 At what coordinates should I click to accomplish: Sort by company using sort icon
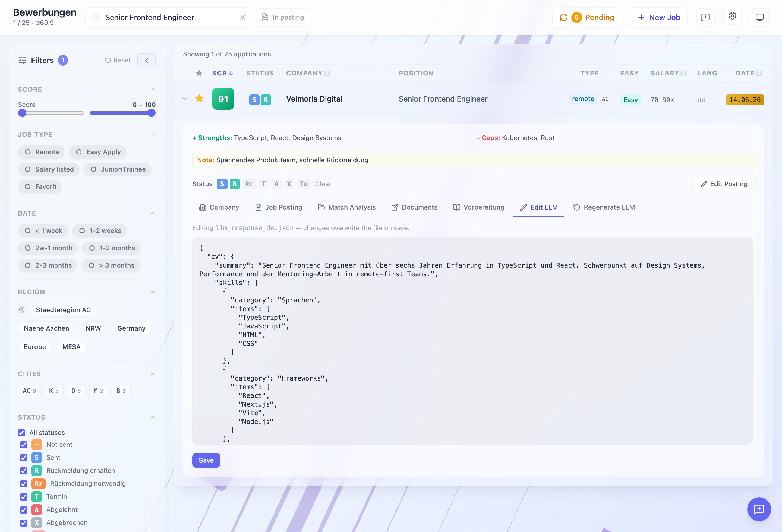327,73
